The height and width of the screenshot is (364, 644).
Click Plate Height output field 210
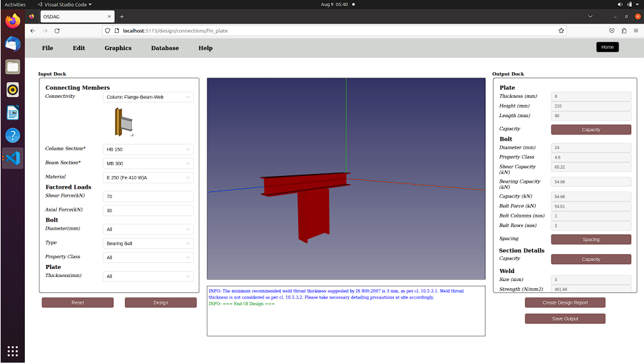pyautogui.click(x=591, y=106)
